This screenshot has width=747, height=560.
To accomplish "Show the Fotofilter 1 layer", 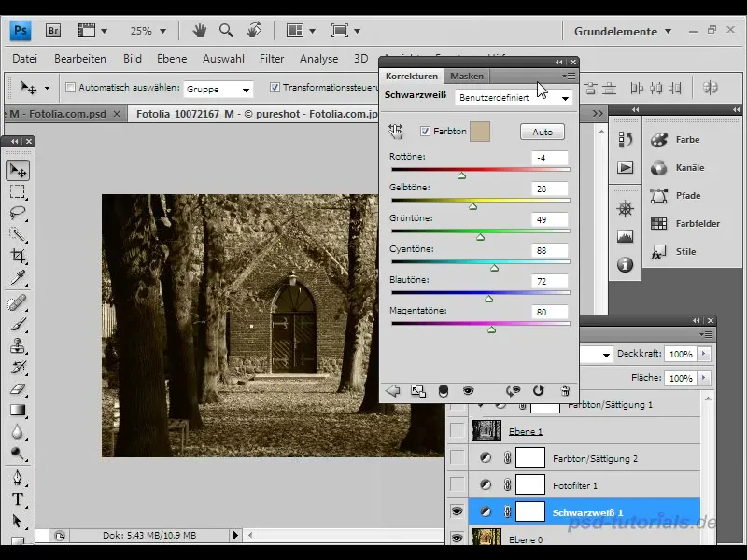I will [x=457, y=484].
